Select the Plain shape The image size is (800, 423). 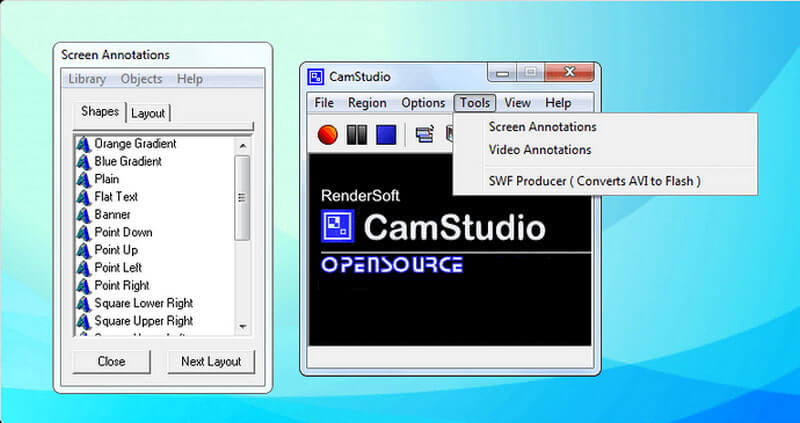(x=107, y=180)
